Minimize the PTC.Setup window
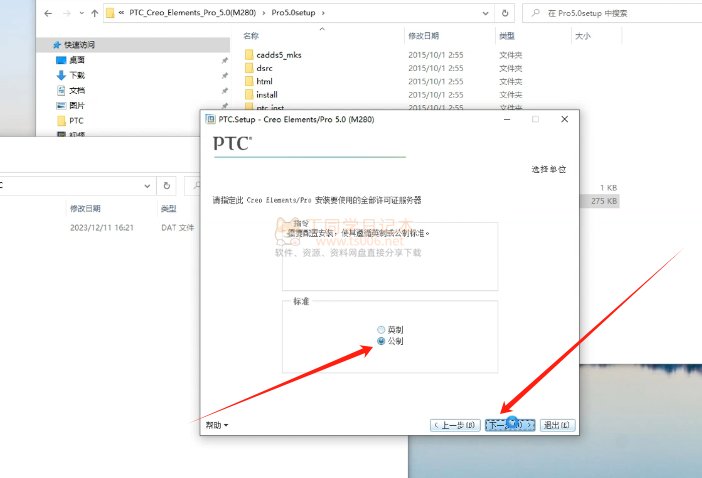Viewport: 702px width, 478px height. [x=507, y=119]
